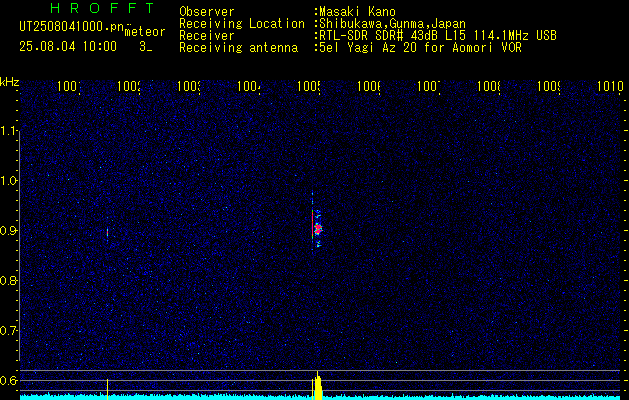
Task: Click the Observer label
Action: (x=207, y=12)
